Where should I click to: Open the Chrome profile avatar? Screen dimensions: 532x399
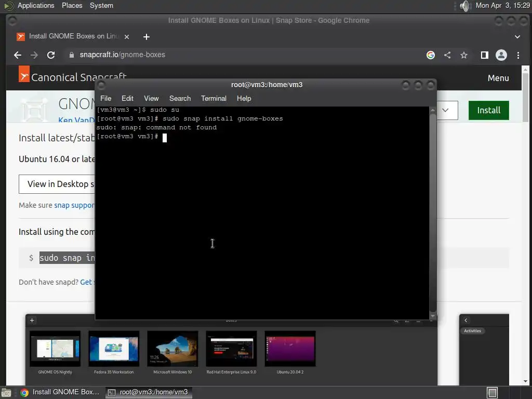point(501,55)
